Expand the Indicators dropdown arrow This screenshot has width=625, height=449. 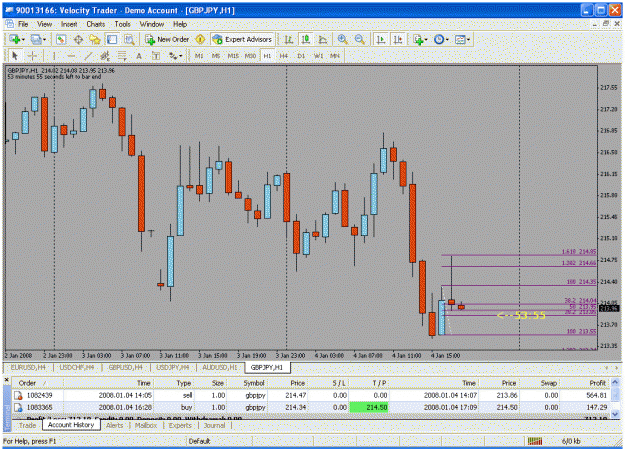426,39
